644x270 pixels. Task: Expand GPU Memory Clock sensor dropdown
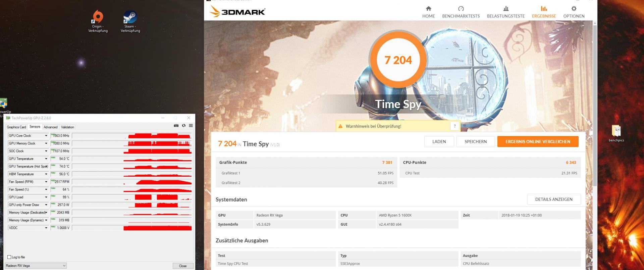tap(46, 143)
